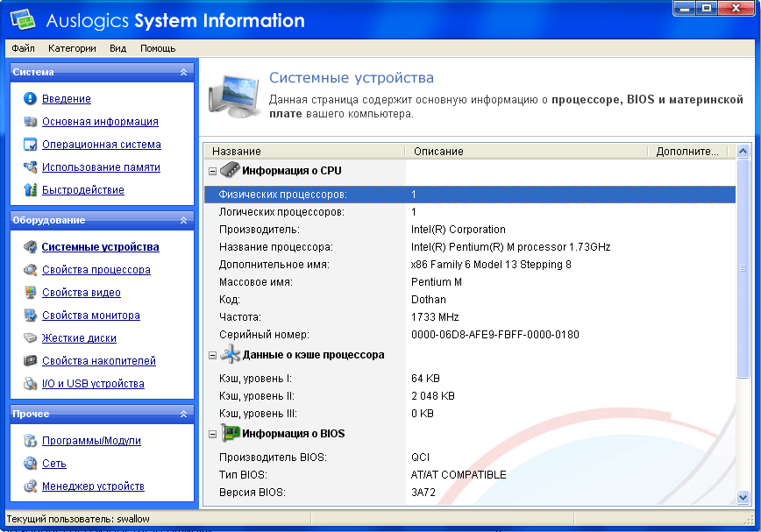Click the Сеть globe icon
Image resolution: width=761 pixels, height=532 pixels.
pos(30,463)
